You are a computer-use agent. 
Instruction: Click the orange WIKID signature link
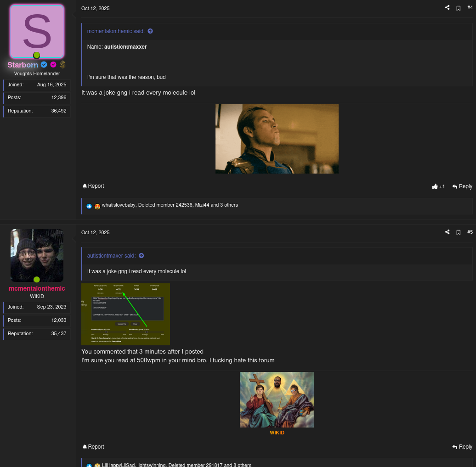(277, 433)
